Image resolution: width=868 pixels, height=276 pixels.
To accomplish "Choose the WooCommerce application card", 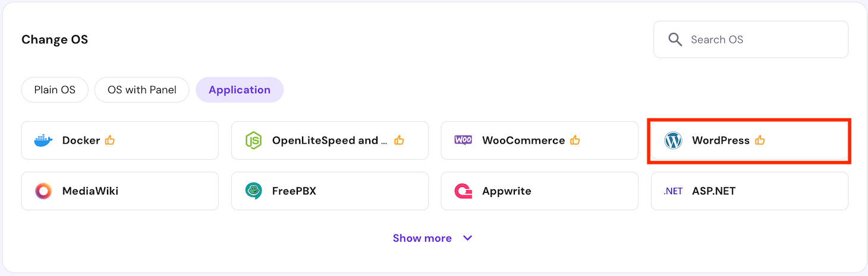I will 539,141.
